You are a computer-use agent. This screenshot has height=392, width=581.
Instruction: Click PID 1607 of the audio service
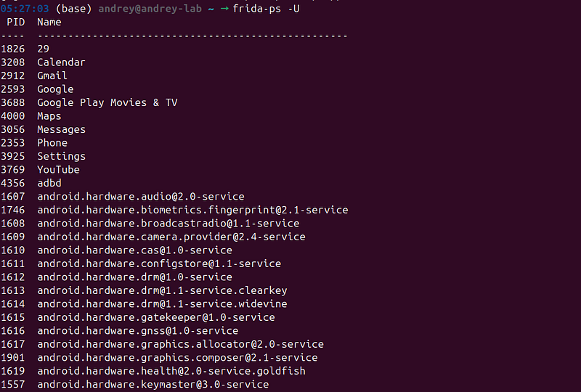[13, 197]
